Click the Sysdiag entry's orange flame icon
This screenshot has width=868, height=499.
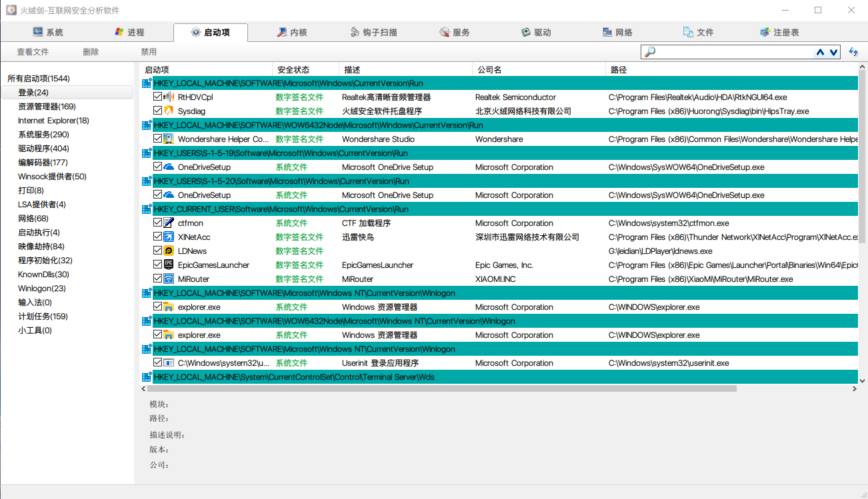pos(169,111)
